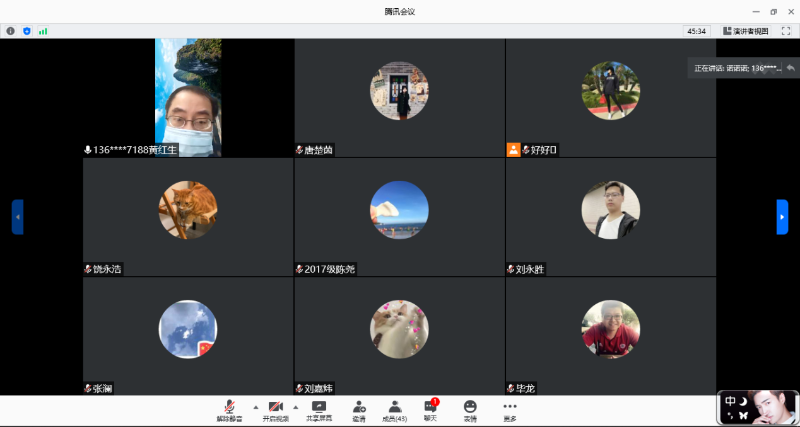Screen dimensions: 800x427
Task: Click name label 饶永浩
Action: pyautogui.click(x=107, y=269)
